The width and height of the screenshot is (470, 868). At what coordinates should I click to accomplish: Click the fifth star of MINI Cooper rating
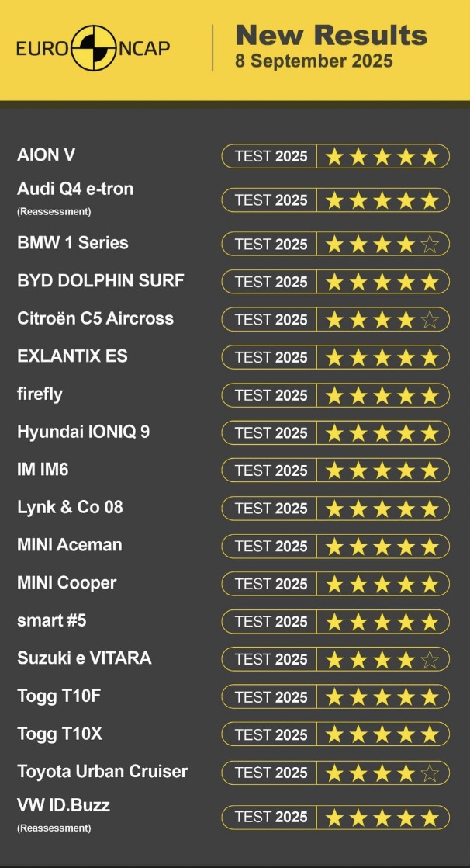coord(429,584)
